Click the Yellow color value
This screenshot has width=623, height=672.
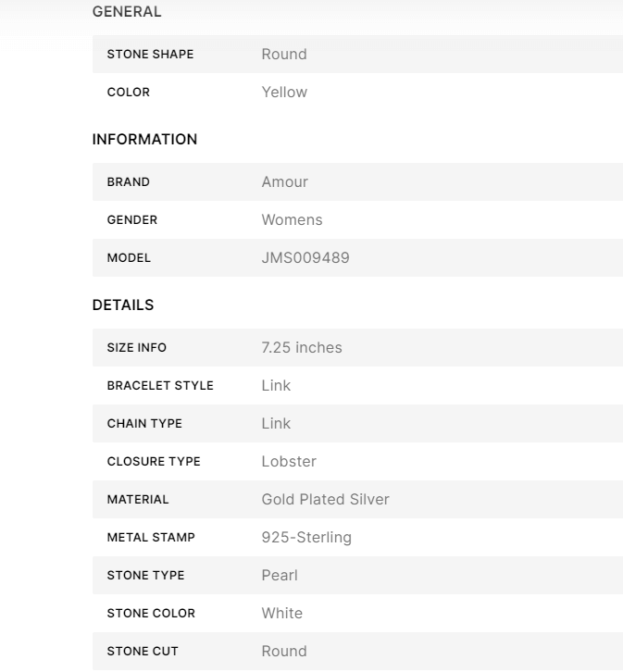[x=284, y=93]
